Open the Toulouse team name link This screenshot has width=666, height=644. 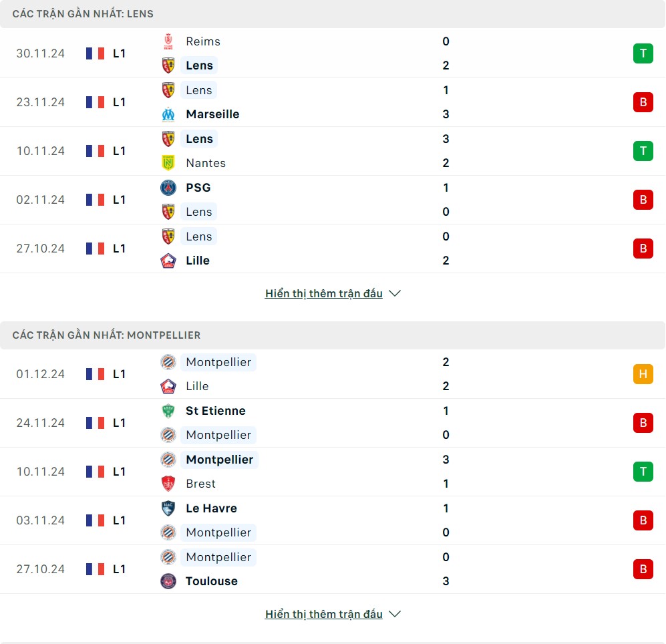tap(212, 581)
